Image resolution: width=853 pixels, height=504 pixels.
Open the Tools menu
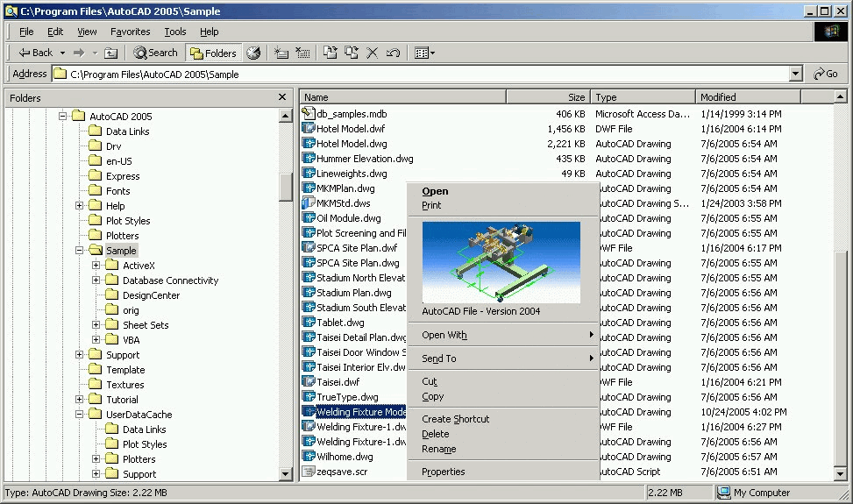point(175,32)
